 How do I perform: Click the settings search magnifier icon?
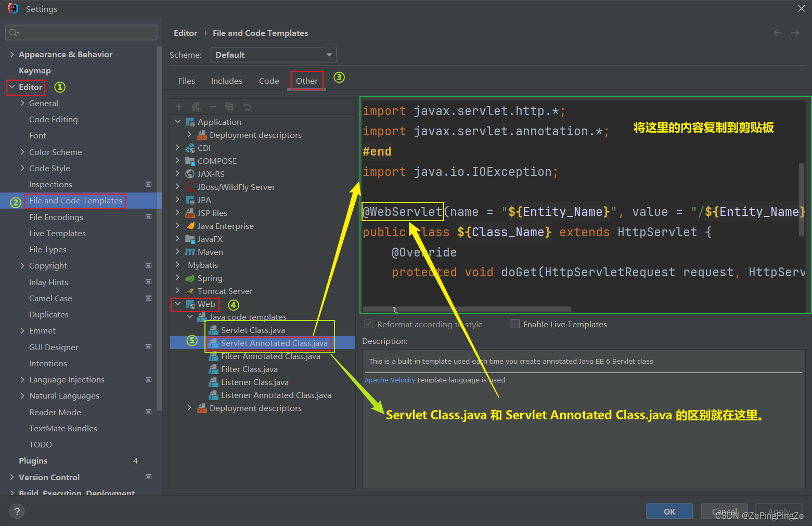click(x=14, y=33)
